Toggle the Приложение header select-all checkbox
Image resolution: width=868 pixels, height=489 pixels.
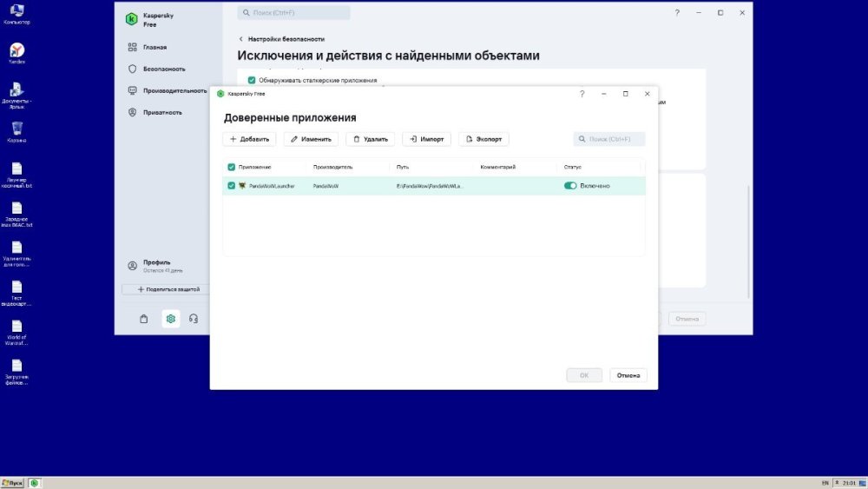pos(232,167)
